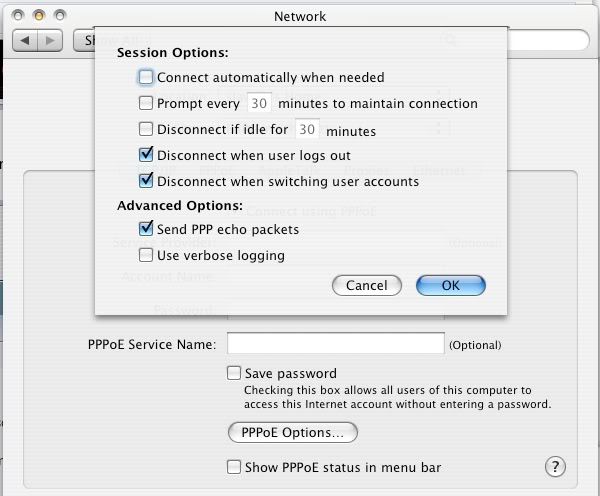
Task: Click the PPPoE Service Name field
Action: (x=335, y=344)
